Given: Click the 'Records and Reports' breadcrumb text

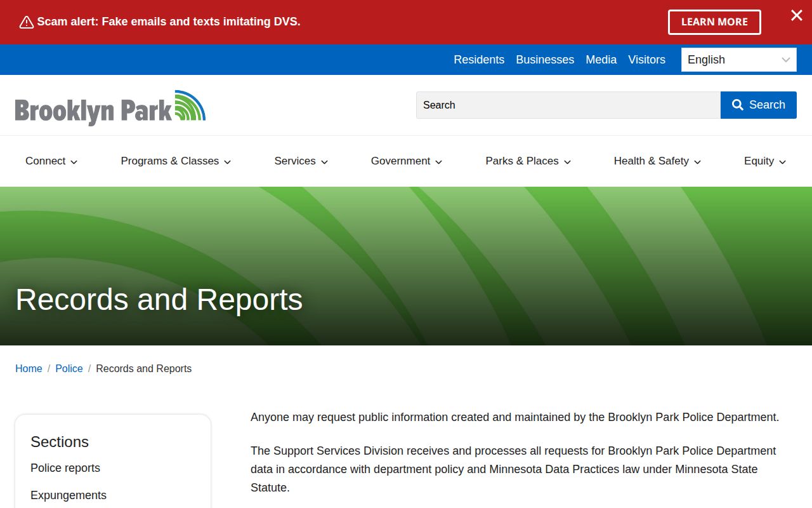Looking at the screenshot, I should (144, 369).
